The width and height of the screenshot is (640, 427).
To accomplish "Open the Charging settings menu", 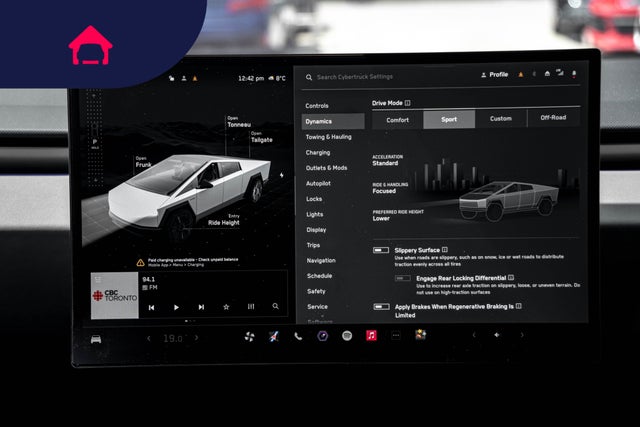I will tap(318, 152).
